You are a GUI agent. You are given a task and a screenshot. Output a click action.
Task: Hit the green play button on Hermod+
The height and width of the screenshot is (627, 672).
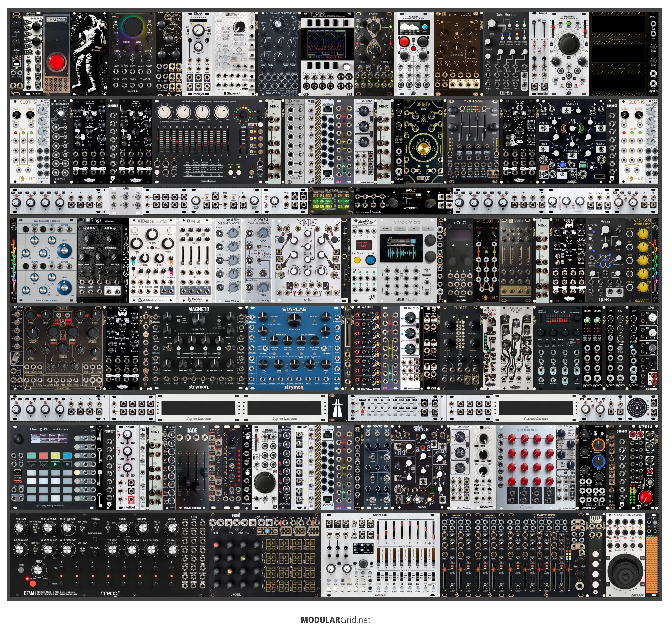coord(55,464)
